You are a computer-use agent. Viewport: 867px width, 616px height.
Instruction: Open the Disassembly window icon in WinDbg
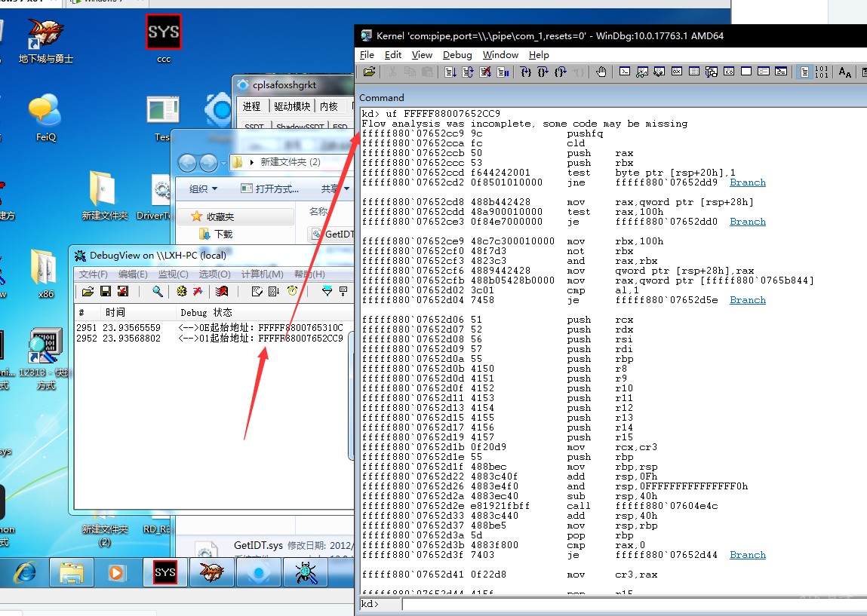tap(729, 72)
